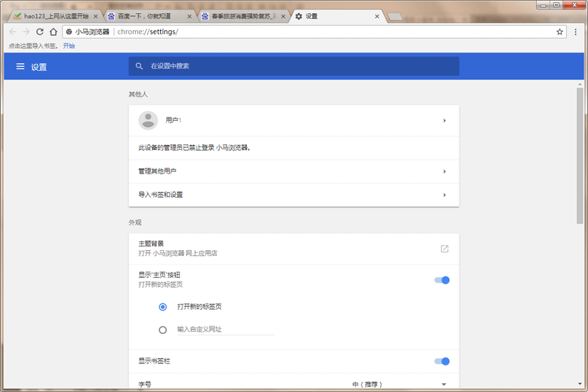Close the 春季旅游消费 tab
The width and height of the screenshot is (588, 392).
coord(283,16)
